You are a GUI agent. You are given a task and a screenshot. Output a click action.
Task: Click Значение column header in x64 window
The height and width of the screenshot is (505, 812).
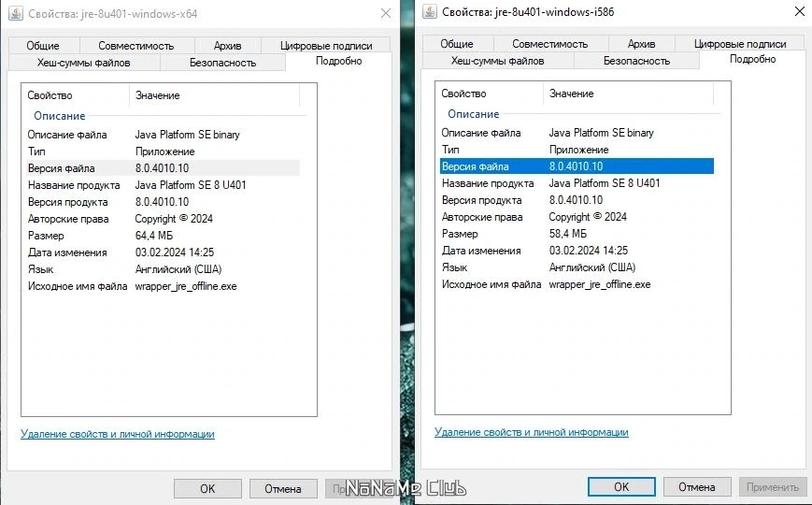[214, 95]
